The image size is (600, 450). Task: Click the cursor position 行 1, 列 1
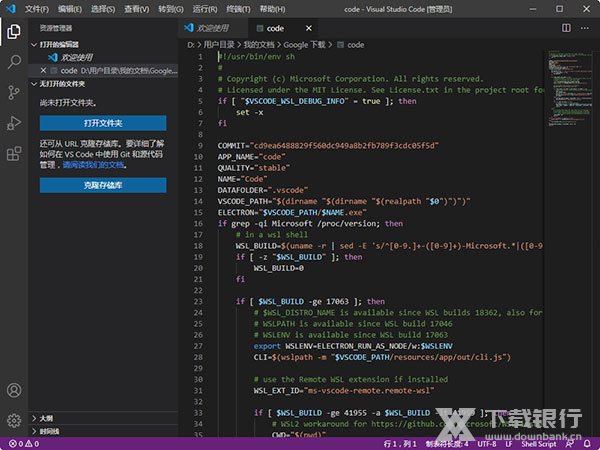click(400, 444)
